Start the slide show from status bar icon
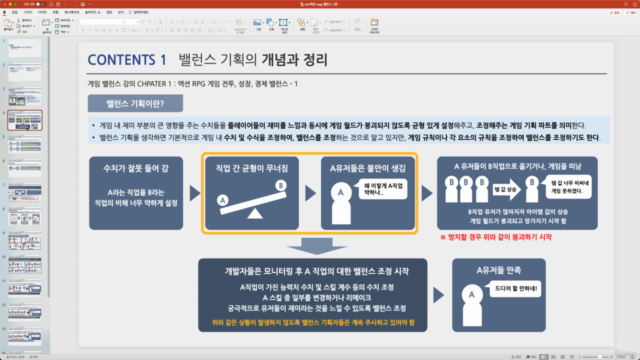This screenshot has width=640, height=360. pyautogui.click(x=572, y=357)
